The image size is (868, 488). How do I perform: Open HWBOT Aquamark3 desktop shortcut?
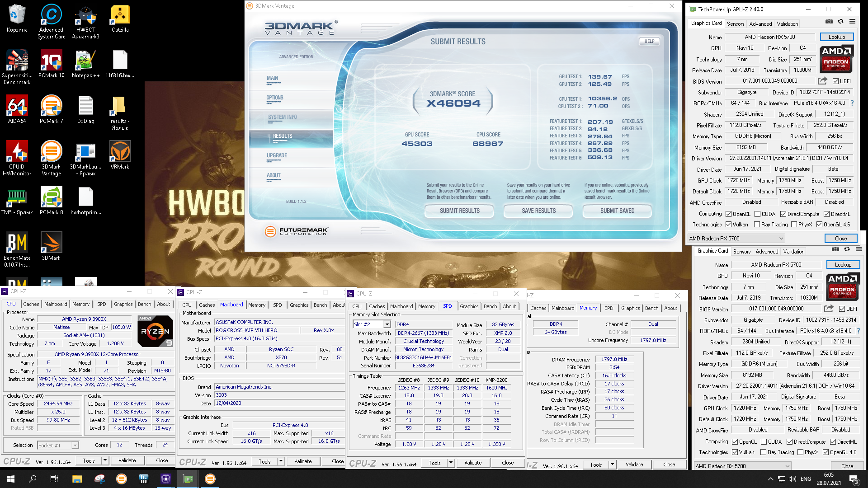[85, 21]
